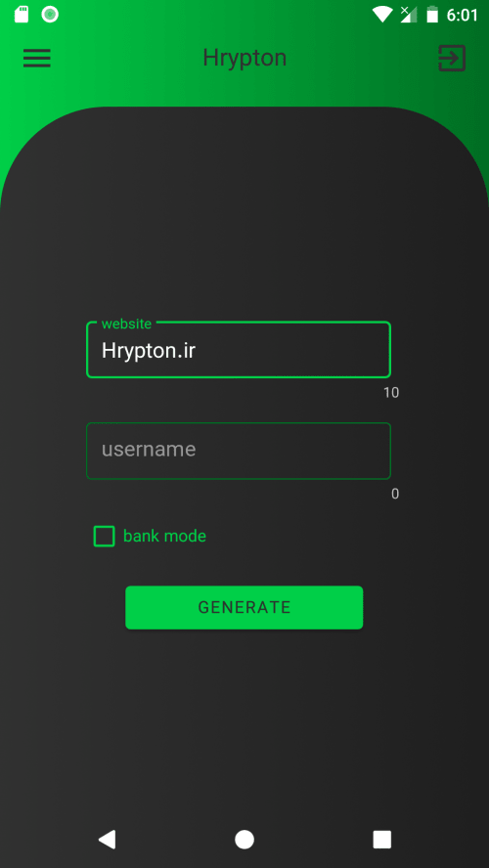The width and height of the screenshot is (489, 868).
Task: Tap the circular notification icon in status bar
Action: coord(50,15)
